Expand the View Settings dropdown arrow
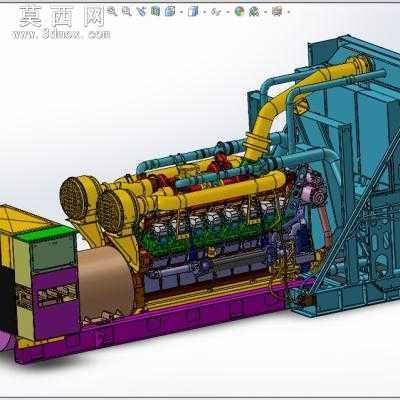This screenshot has width=400, height=400. [x=288, y=12]
